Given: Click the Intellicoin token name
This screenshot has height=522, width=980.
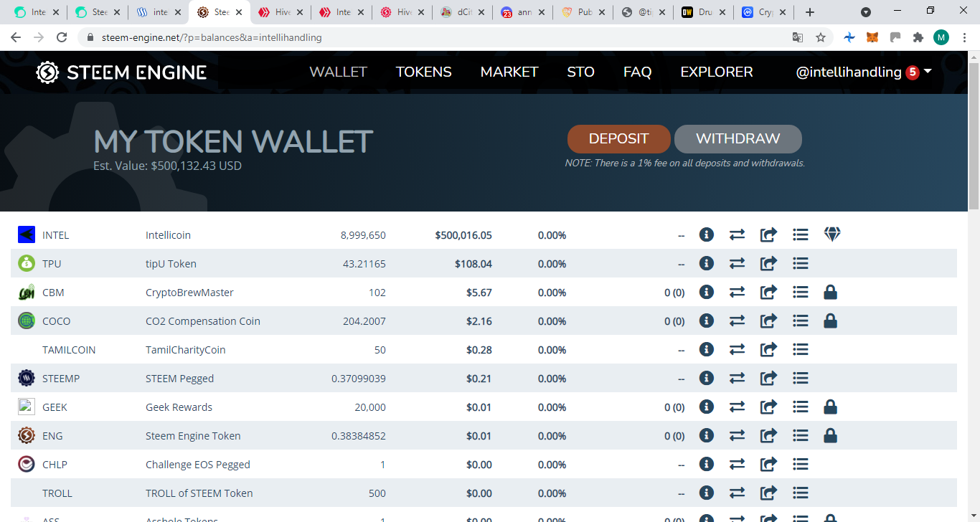Looking at the screenshot, I should (x=168, y=235).
